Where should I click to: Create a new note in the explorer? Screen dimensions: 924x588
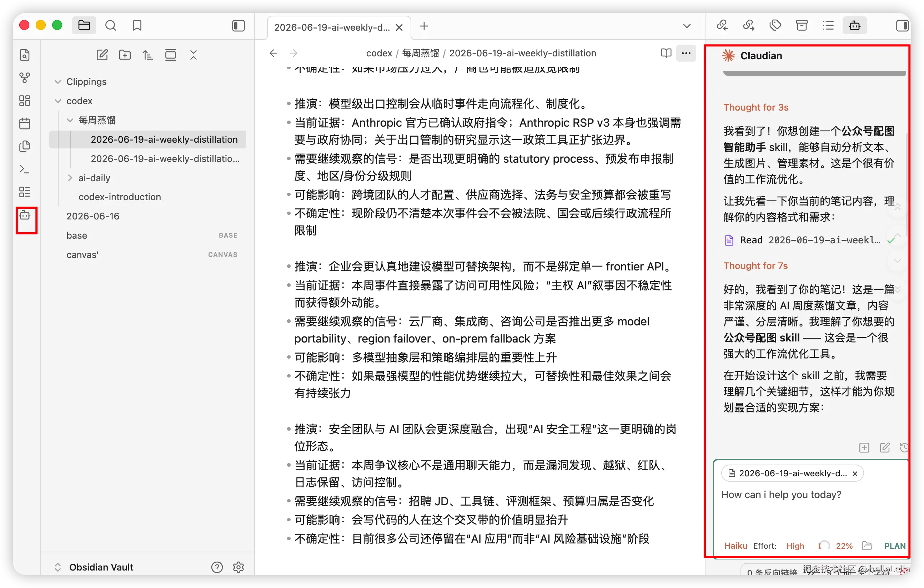[x=102, y=55]
